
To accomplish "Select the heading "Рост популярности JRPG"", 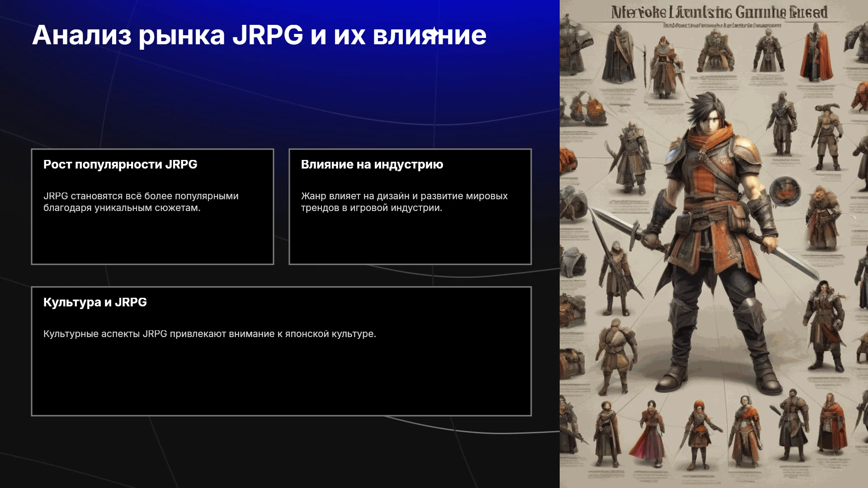I will (x=120, y=164).
